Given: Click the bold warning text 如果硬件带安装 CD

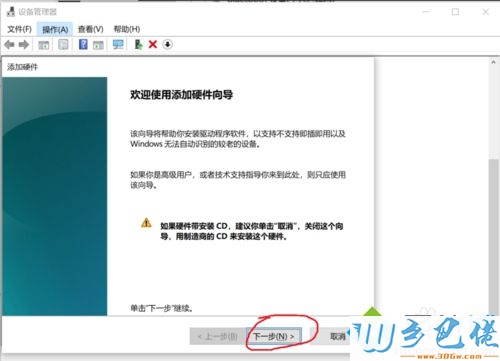Looking at the screenshot, I should 252,231.
